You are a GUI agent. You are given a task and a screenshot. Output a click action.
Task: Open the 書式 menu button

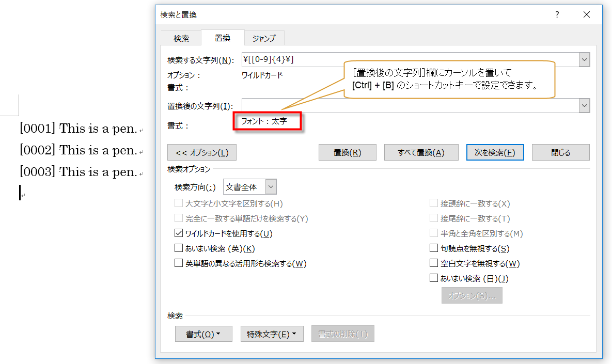click(203, 334)
